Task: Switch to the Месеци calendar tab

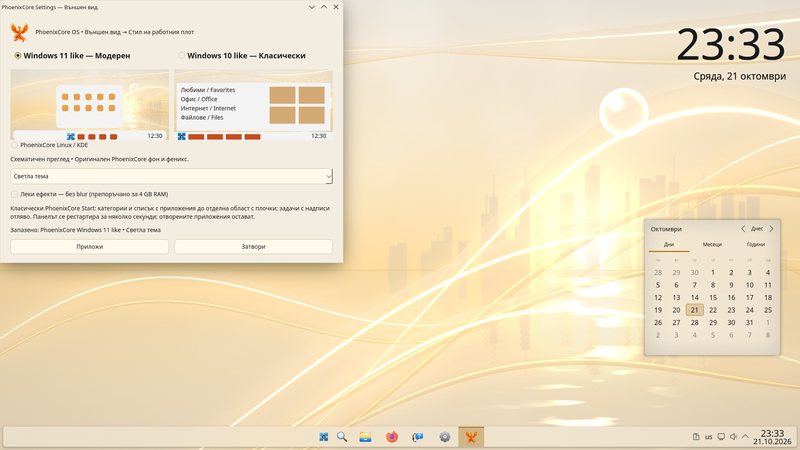Action: (x=712, y=245)
